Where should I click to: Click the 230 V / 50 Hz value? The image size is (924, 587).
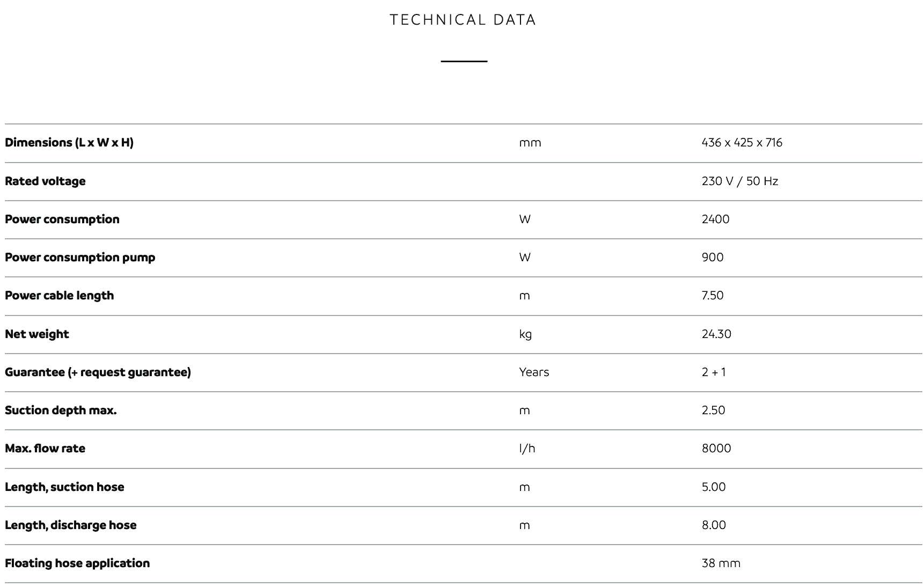tap(740, 181)
